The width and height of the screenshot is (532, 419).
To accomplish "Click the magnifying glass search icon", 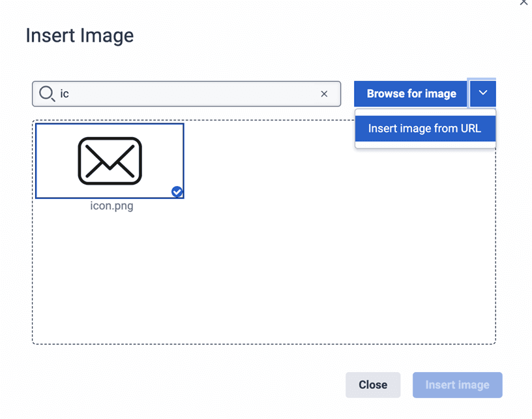I will click(46, 94).
